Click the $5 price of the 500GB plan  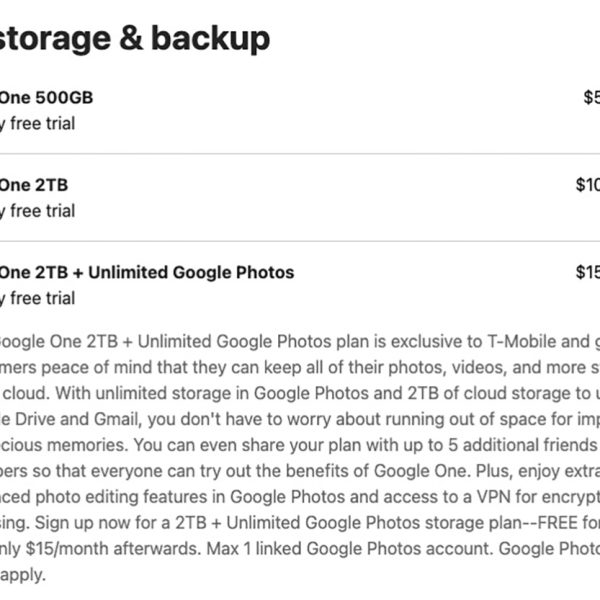pos(590,98)
